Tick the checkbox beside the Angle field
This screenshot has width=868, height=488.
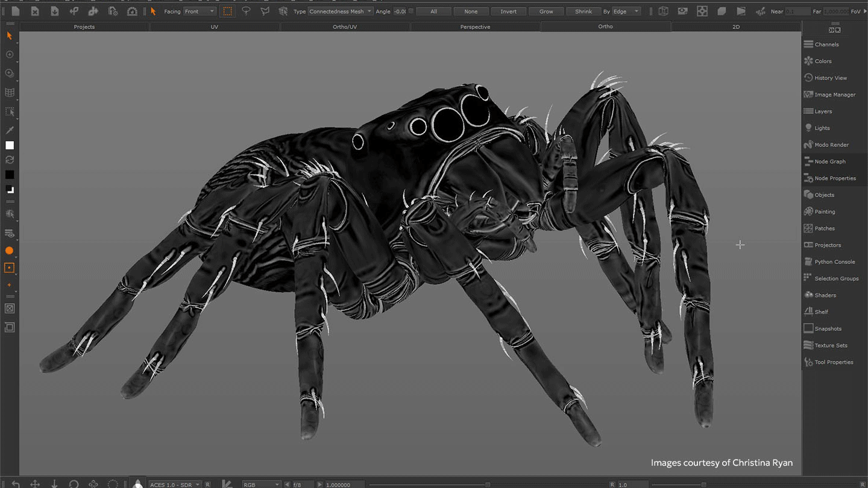pos(411,11)
